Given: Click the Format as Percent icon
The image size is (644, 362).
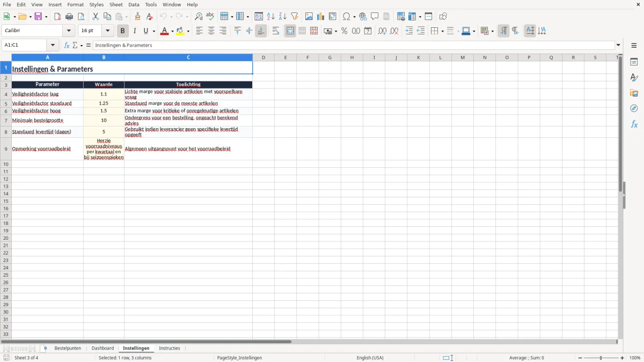Looking at the screenshot, I should pyautogui.click(x=344, y=31).
